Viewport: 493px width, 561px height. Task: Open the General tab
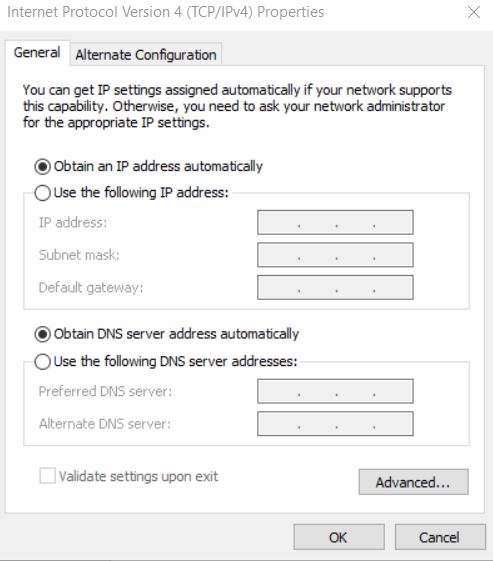[37, 53]
